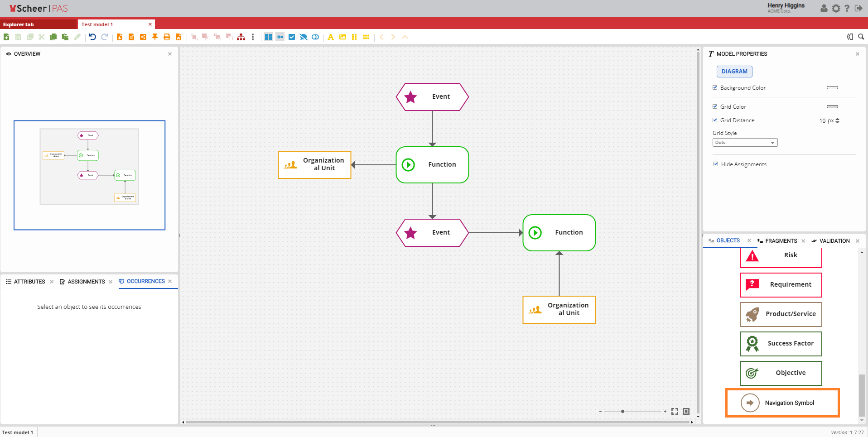This screenshot has height=437, width=868.
Task: Open the three-dot more options menu
Action: tap(253, 37)
